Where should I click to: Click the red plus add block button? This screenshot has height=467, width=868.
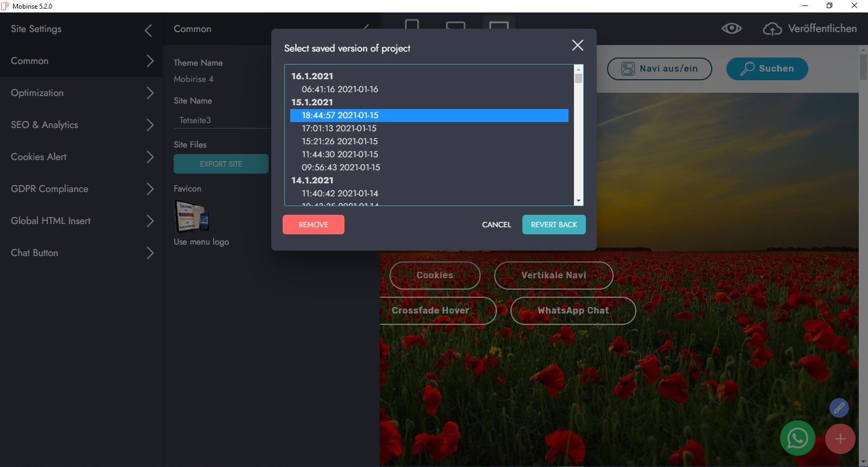click(x=840, y=439)
